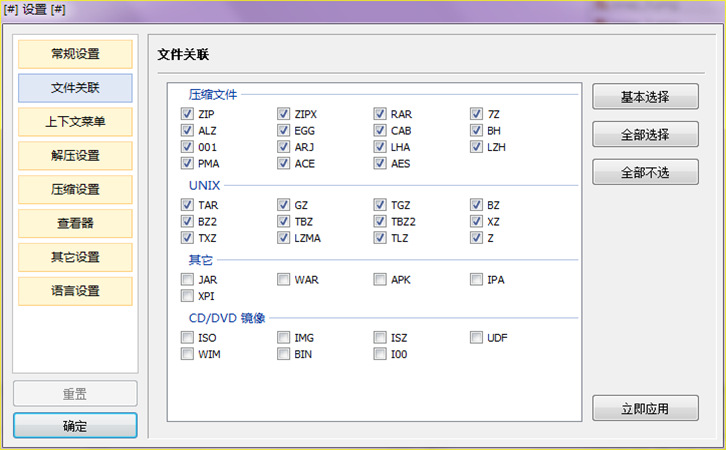The image size is (726, 450).
Task: Toggle the LZMA checkbox
Action: tap(284, 238)
